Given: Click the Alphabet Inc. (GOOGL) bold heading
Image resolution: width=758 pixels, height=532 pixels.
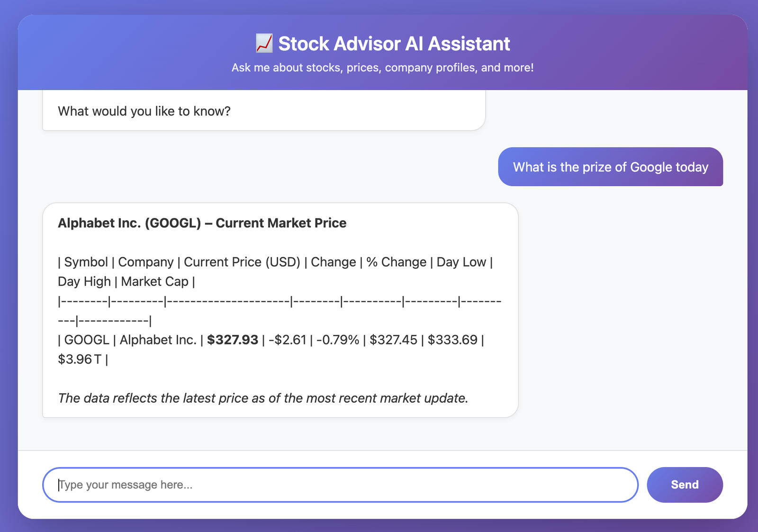Looking at the screenshot, I should (202, 223).
